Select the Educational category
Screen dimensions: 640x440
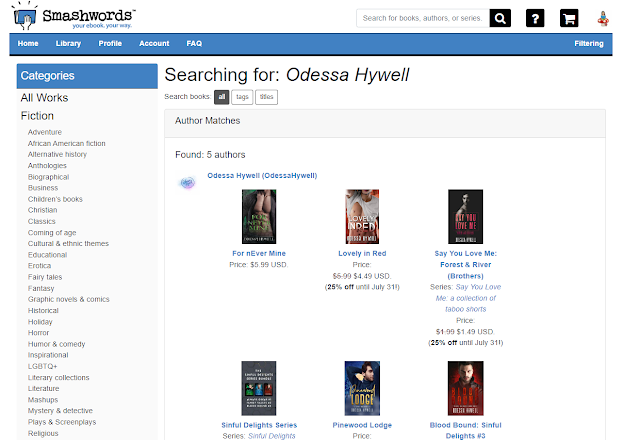pos(47,255)
